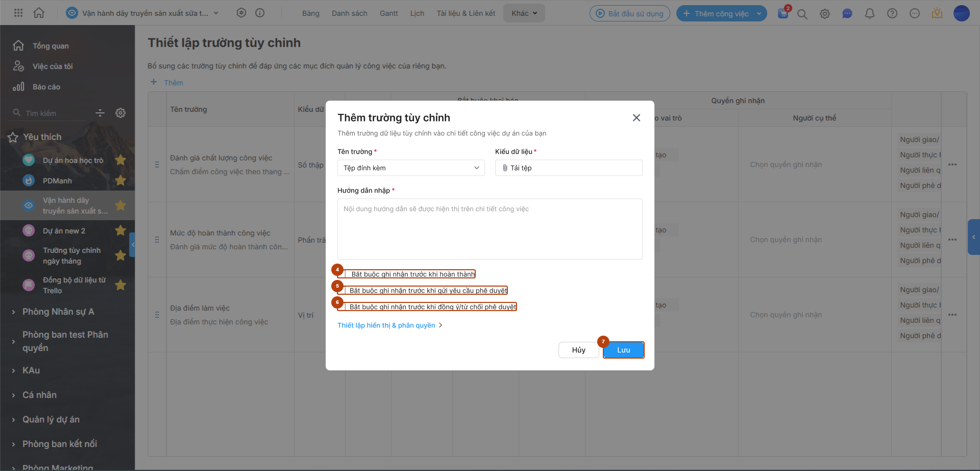Viewport: 980px width, 471px height.
Task: Unfavorite PDManh star
Action: (120, 180)
